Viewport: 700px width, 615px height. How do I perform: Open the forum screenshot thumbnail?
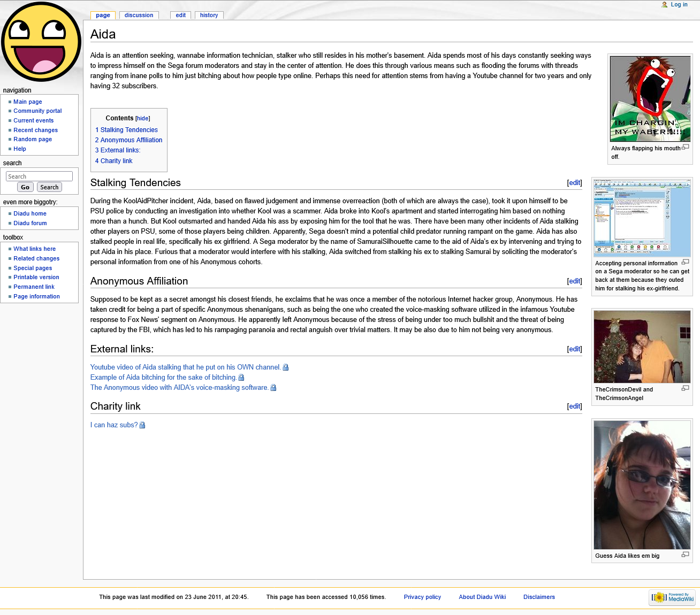click(x=642, y=218)
